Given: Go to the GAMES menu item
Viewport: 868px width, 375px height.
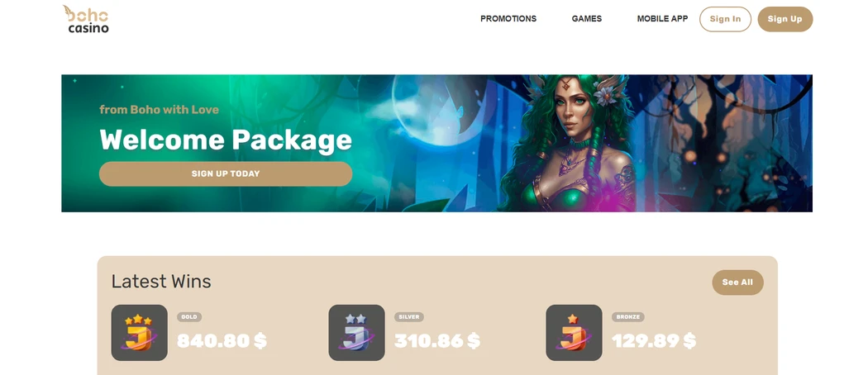Looking at the screenshot, I should click(587, 19).
